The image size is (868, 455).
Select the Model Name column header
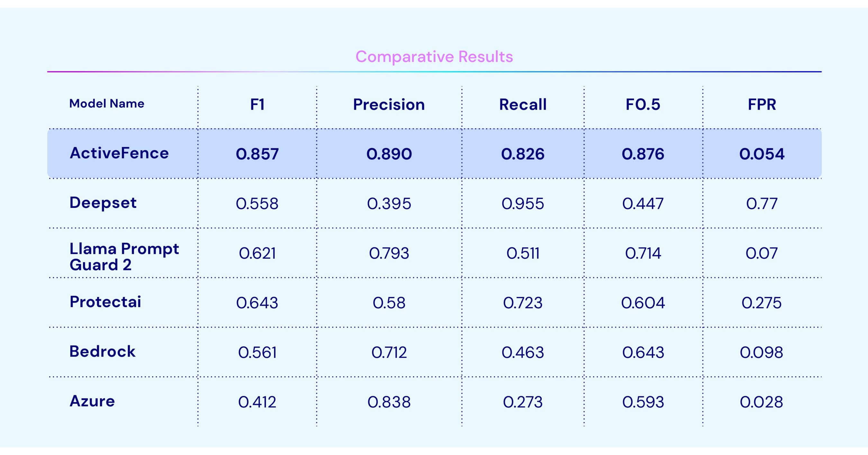[x=107, y=104]
